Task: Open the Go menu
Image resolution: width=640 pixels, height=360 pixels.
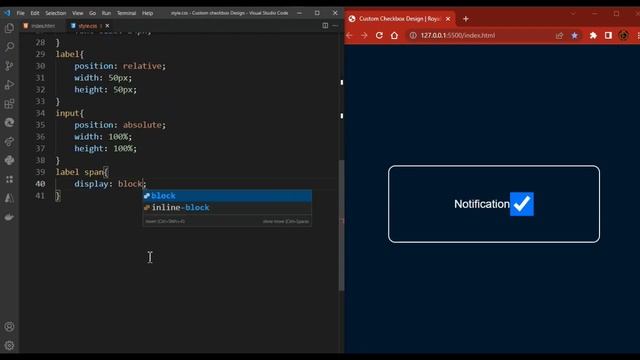Action: (x=93, y=13)
